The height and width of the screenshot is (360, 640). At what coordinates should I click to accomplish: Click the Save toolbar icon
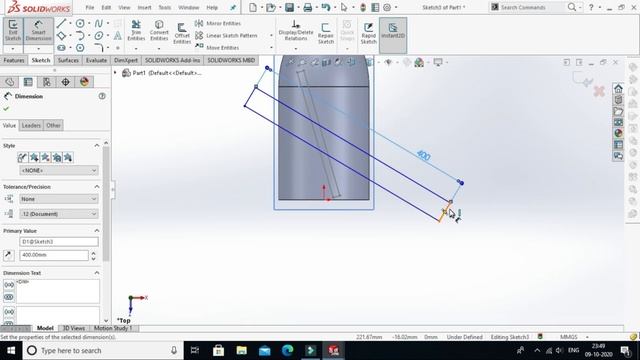(x=289, y=7)
